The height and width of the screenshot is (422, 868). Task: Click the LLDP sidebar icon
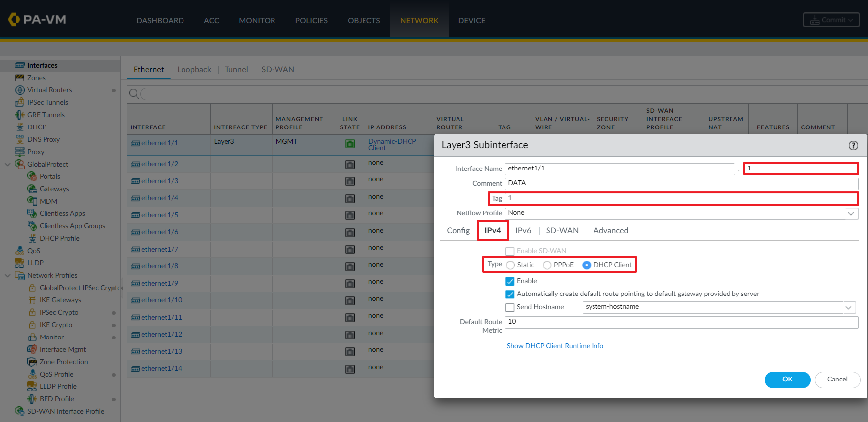tap(20, 263)
